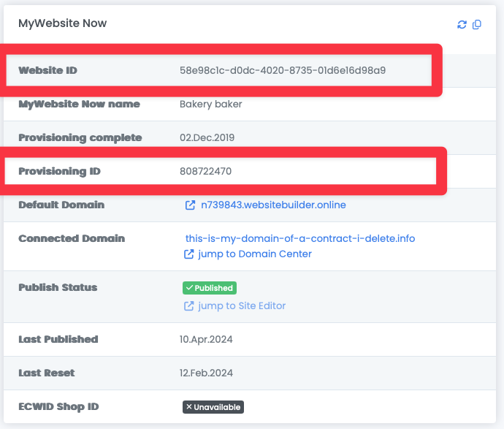Click external-link icon beside jump to Domain Center
The width and height of the screenshot is (504, 429).
(190, 254)
